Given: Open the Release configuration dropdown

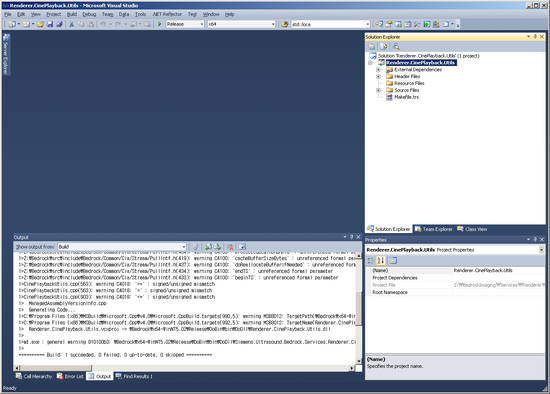Looking at the screenshot, I should pyautogui.click(x=202, y=24).
